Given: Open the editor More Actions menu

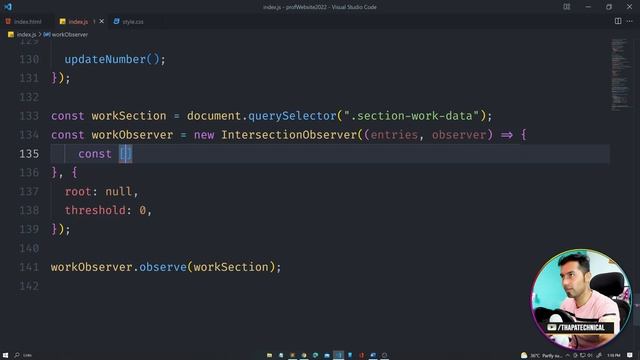Looking at the screenshot, I should tap(629, 21).
